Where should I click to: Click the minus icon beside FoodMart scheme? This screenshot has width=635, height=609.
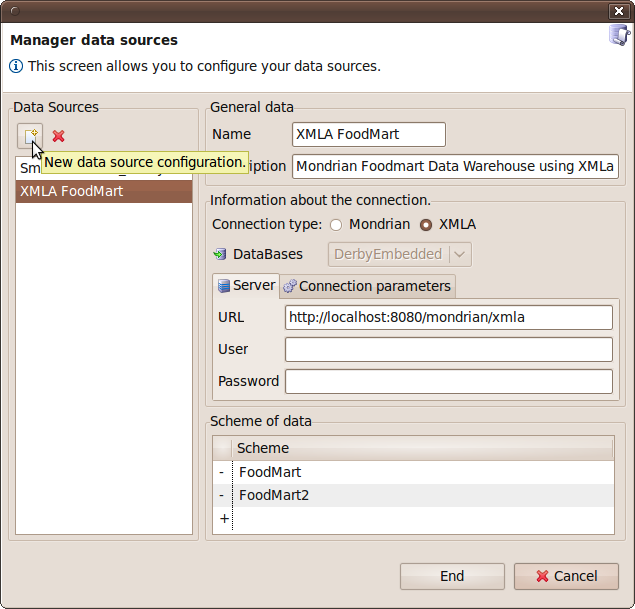tap(222, 472)
